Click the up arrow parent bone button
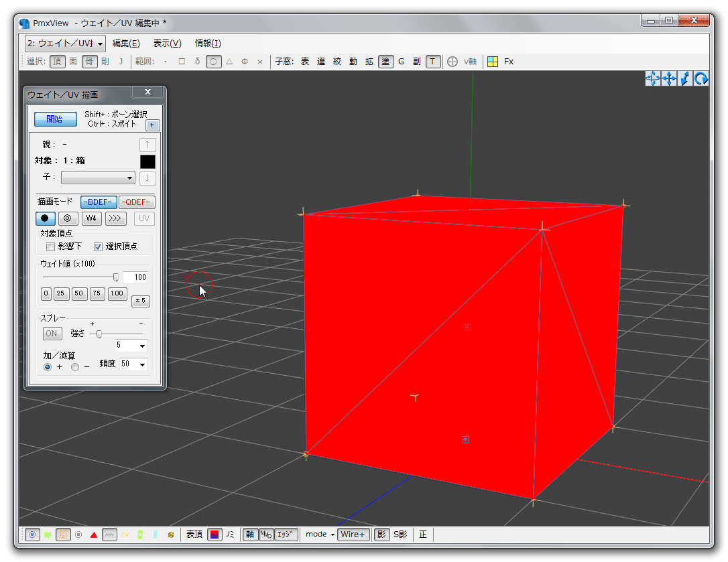The width and height of the screenshot is (728, 562). tap(147, 145)
